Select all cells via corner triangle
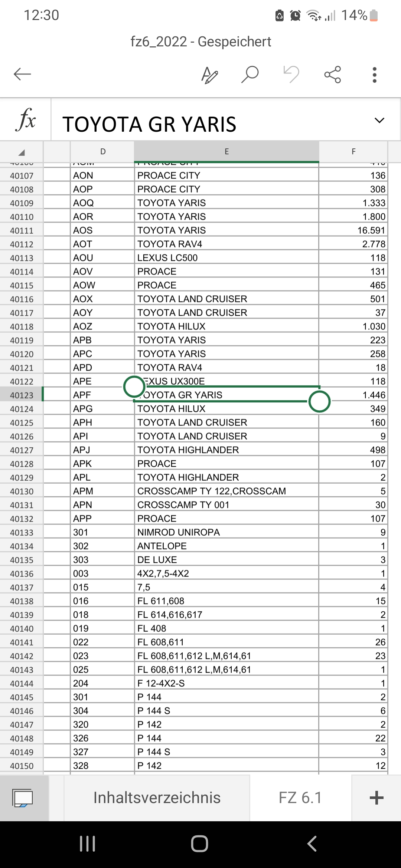The height and width of the screenshot is (868, 401). (22, 152)
